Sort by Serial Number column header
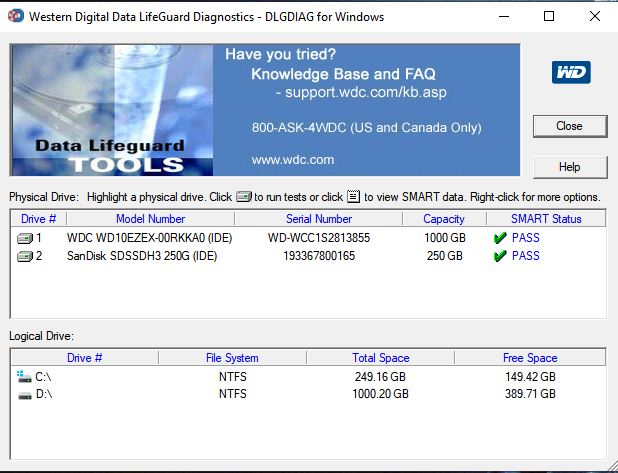Image resolution: width=618 pixels, height=473 pixels. tap(318, 218)
